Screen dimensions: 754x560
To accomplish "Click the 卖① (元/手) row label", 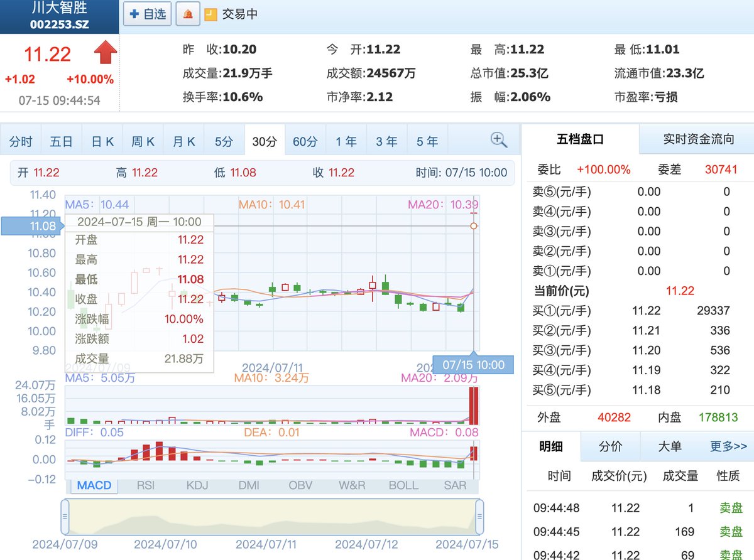I will (x=562, y=271).
